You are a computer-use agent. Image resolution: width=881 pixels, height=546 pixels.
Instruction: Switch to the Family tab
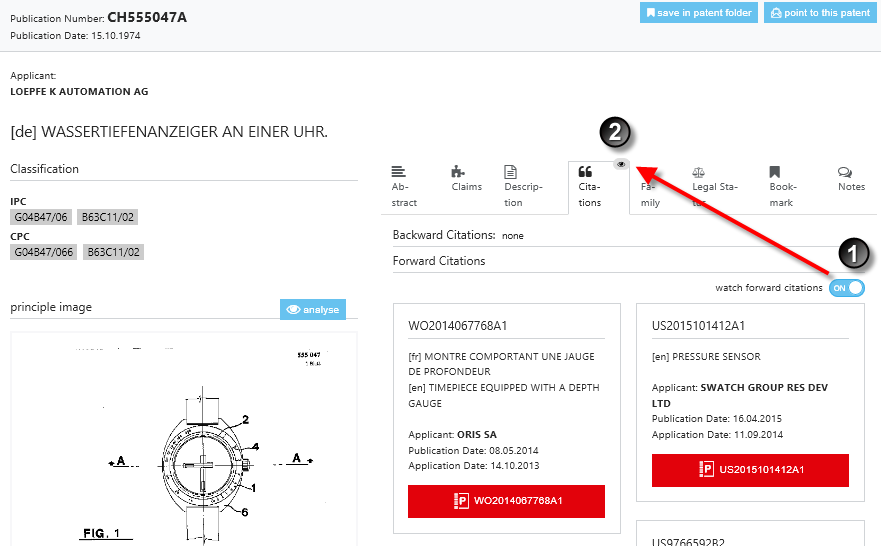pos(650,195)
